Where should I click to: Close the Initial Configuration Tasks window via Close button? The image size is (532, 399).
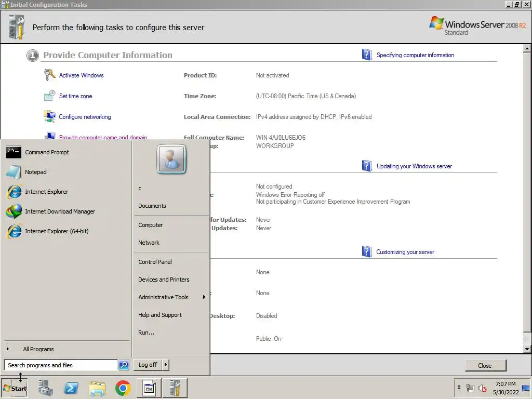(x=485, y=365)
